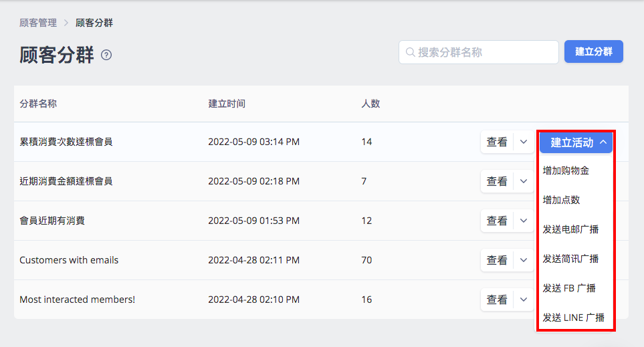Collapse the 建立活动 dropdown button
This screenshot has width=644, height=347.
tap(576, 142)
